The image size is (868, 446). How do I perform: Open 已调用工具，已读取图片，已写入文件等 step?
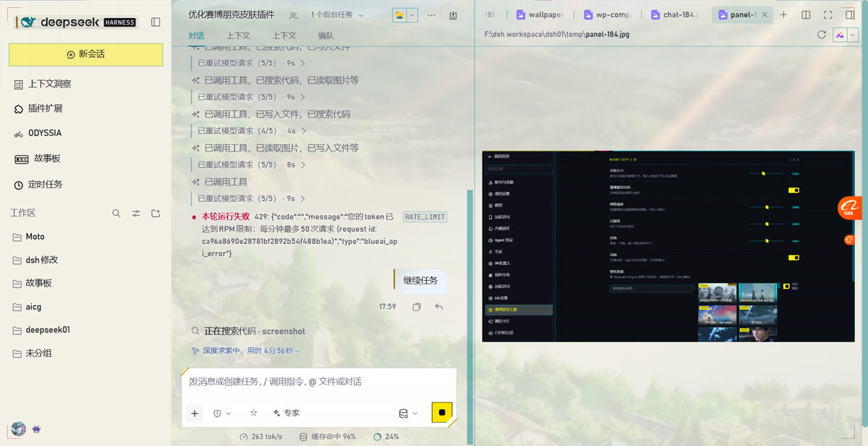[276, 148]
